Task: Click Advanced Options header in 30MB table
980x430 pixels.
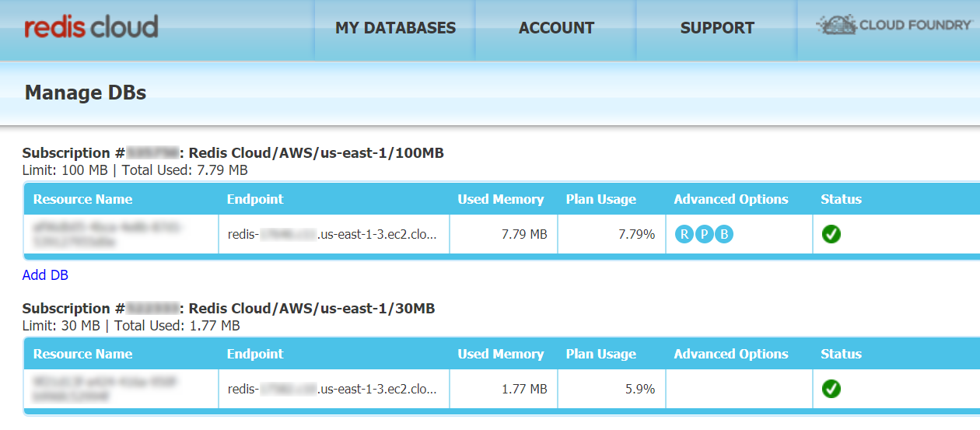Action: (x=731, y=354)
